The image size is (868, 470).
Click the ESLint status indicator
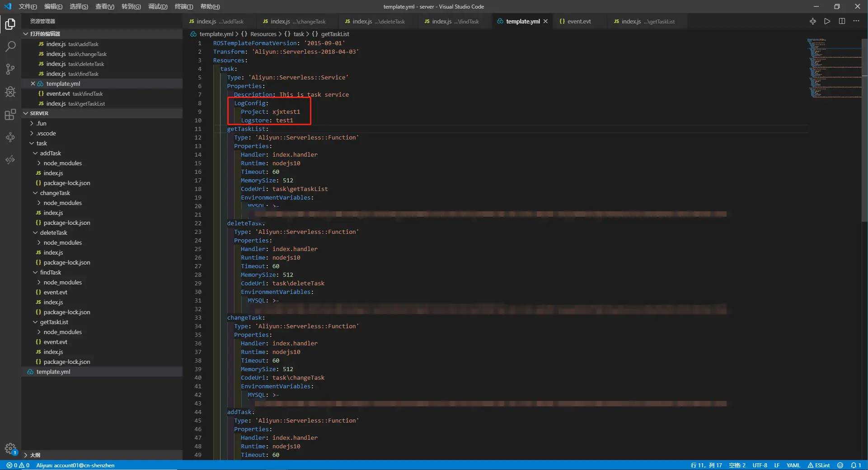click(819, 465)
